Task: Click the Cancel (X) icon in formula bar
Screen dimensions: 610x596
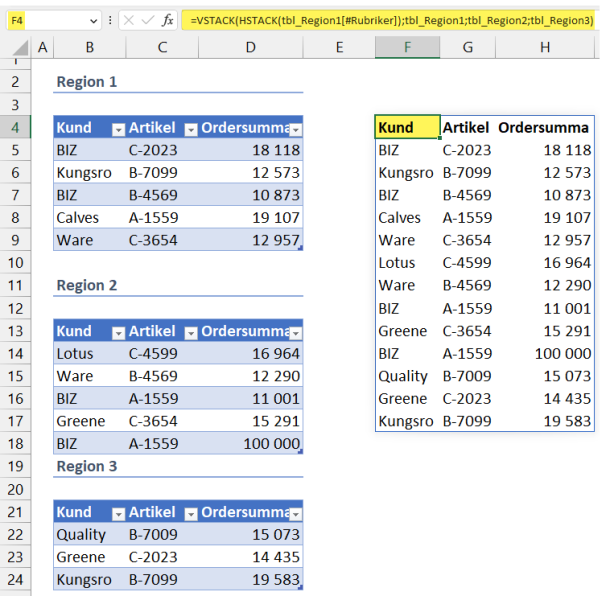Action: pyautogui.click(x=131, y=20)
